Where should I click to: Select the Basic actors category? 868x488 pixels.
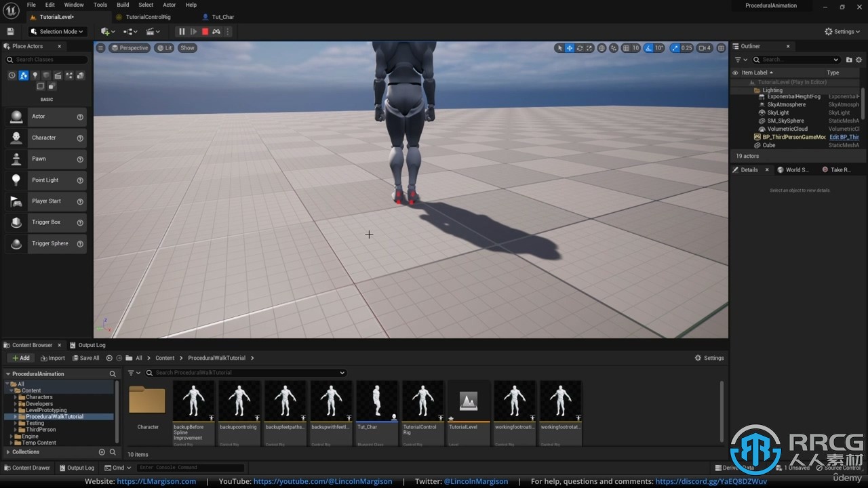click(24, 75)
